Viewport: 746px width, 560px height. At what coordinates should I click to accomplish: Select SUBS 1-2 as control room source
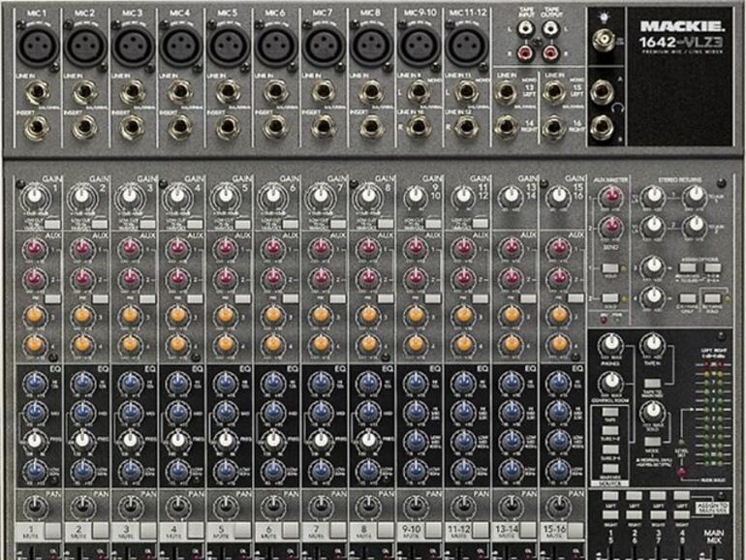(610, 430)
